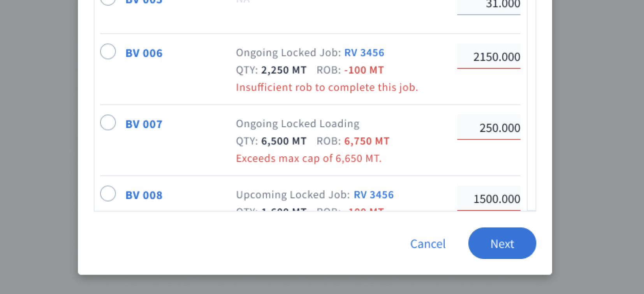Select the BV 008 radio button
This screenshot has width=644, height=294.
108,193
